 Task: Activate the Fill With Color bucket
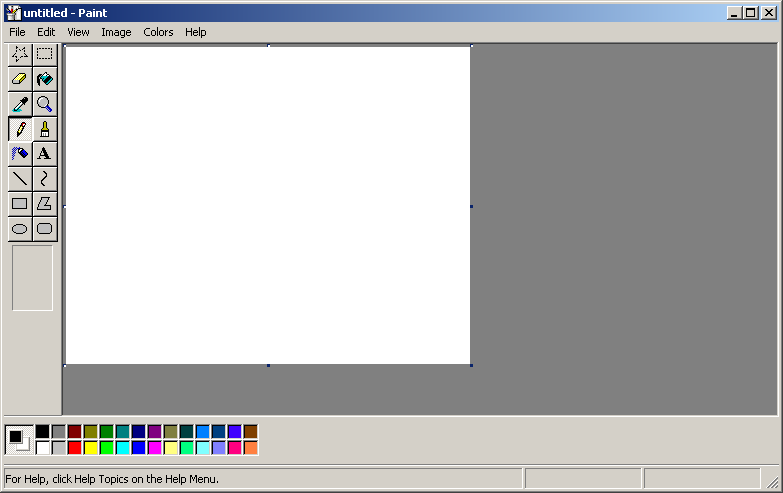44,79
